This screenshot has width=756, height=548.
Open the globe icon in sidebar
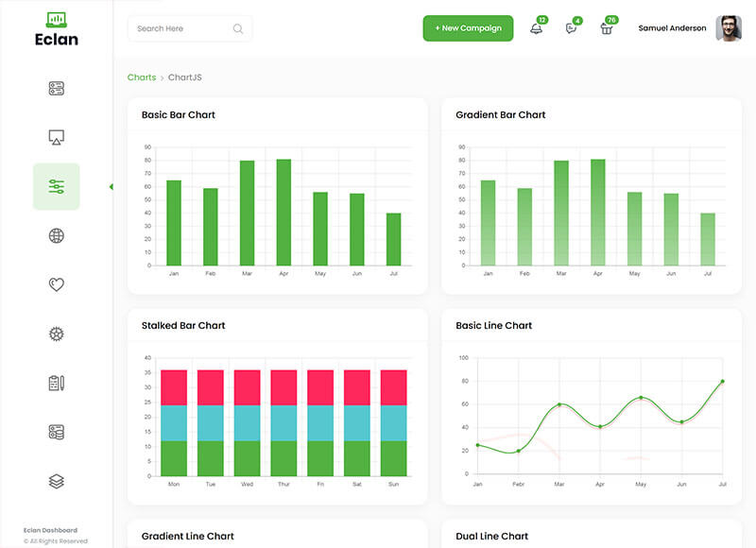(x=56, y=235)
